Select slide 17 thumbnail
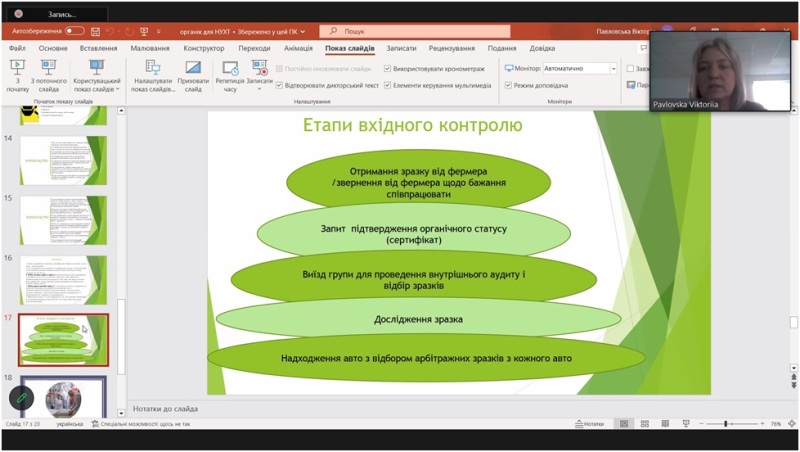This screenshot has width=800, height=452. pyautogui.click(x=63, y=340)
